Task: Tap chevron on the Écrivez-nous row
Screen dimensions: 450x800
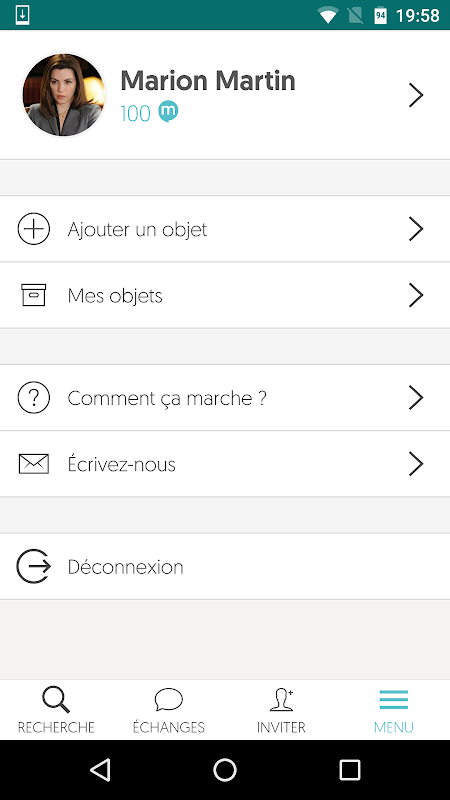Action: [416, 464]
